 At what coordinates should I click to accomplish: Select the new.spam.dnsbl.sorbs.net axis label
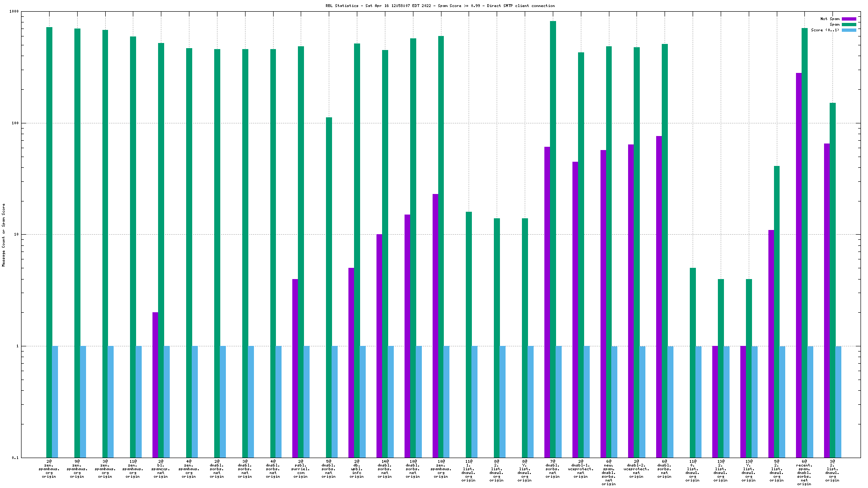pos(608,472)
